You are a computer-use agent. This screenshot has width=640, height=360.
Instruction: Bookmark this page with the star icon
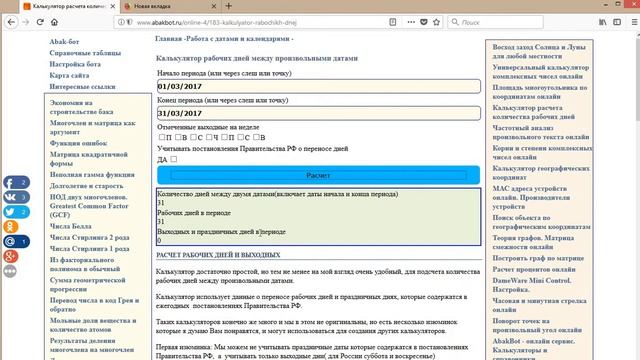point(436,22)
